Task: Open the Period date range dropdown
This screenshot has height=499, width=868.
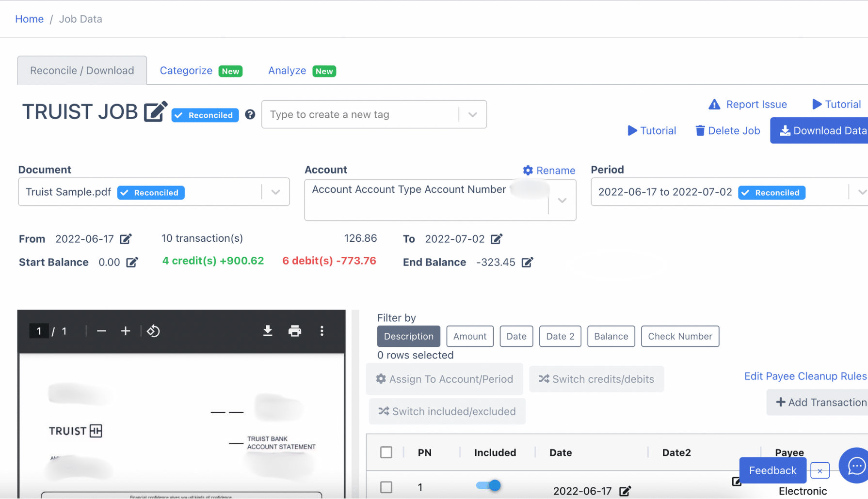Action: 863,192
